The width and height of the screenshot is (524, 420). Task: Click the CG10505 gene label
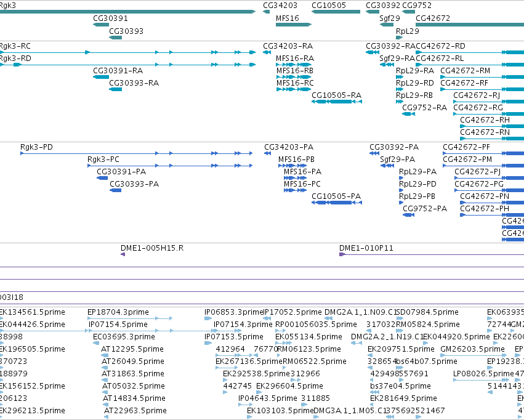click(329, 6)
